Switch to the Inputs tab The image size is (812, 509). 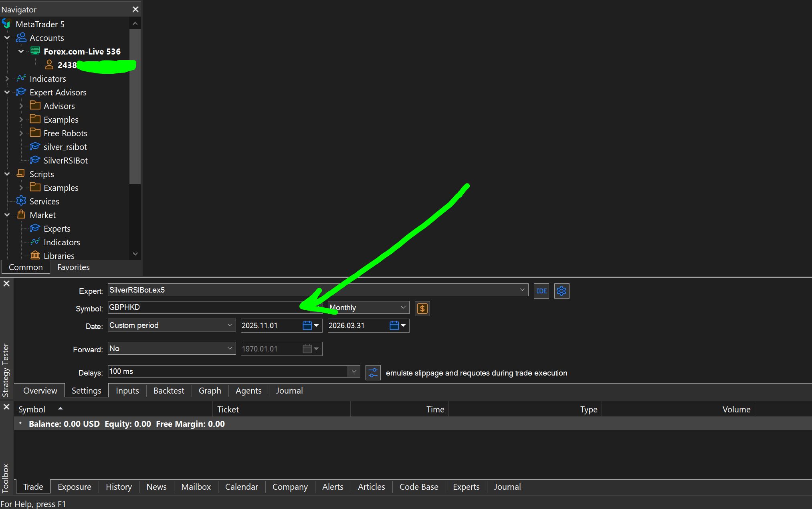[x=127, y=391]
